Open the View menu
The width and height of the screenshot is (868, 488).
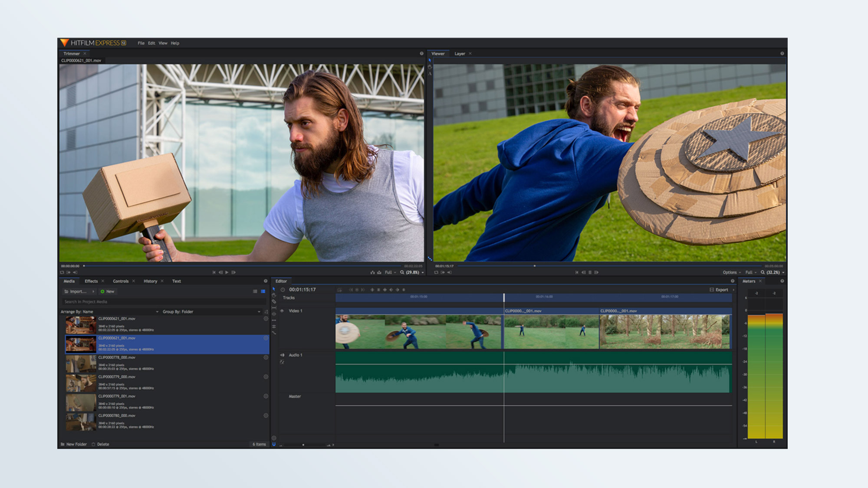(x=163, y=43)
